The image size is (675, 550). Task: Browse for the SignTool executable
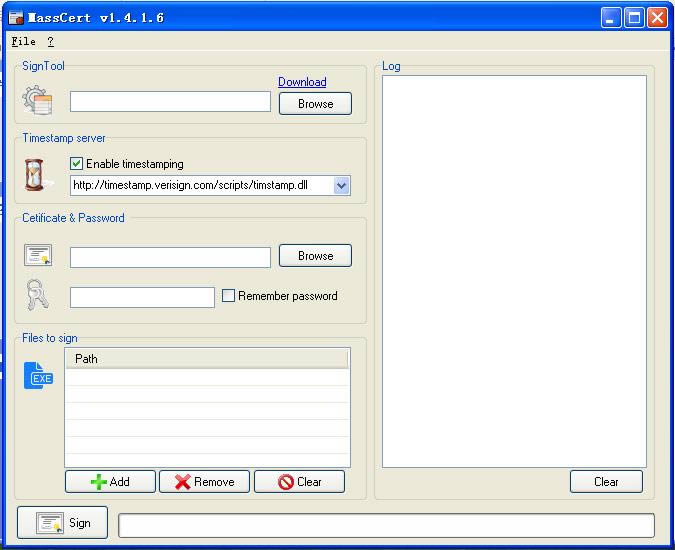click(x=315, y=103)
